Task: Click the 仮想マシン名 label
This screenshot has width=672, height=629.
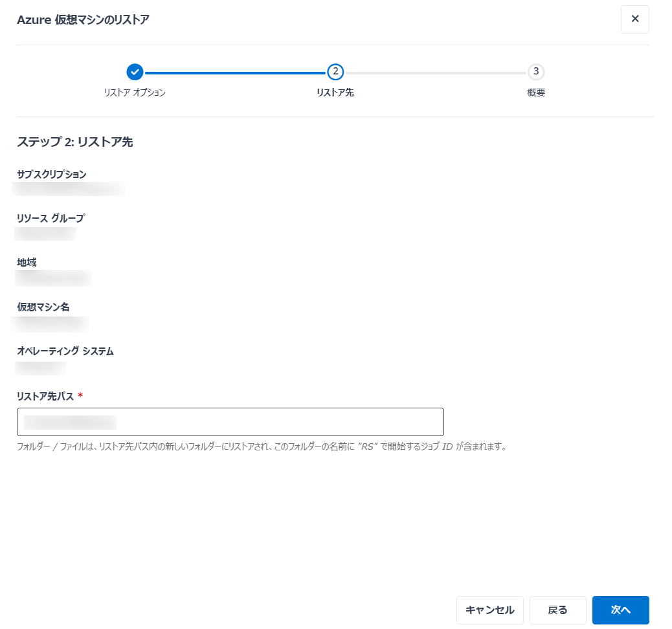Action: pos(43,307)
